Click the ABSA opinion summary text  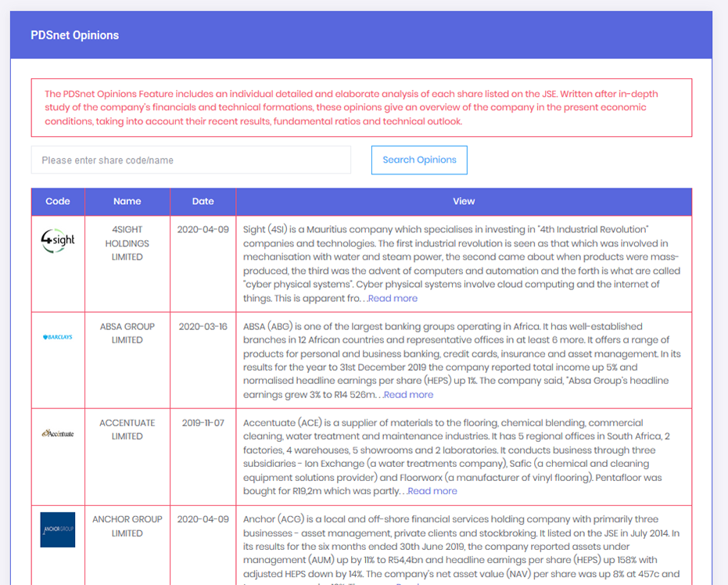point(462,361)
